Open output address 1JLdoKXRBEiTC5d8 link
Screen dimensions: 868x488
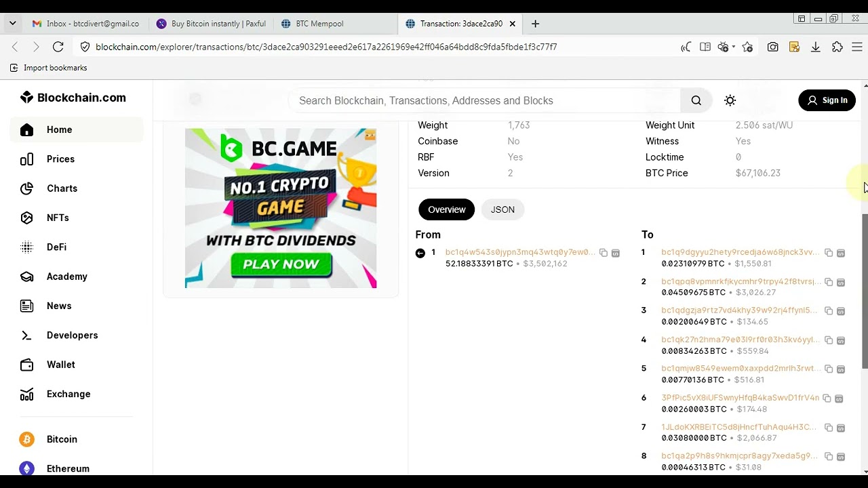point(739,427)
